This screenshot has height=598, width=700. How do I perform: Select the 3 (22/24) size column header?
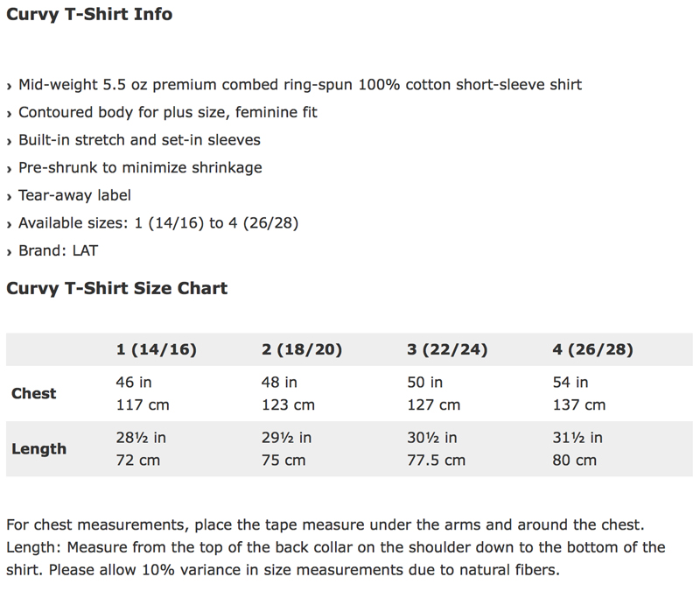[447, 350]
